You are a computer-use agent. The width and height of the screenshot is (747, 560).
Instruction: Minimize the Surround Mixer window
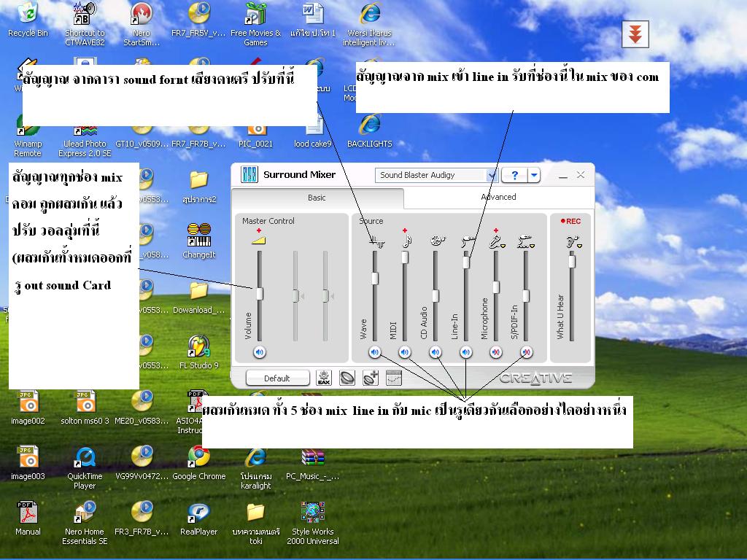[563, 175]
